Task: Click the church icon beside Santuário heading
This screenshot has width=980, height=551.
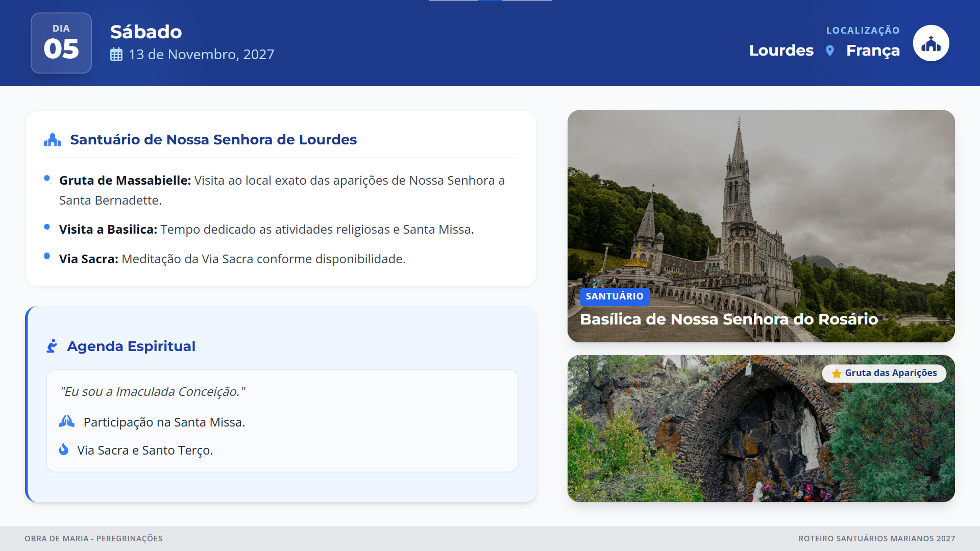Action: tap(53, 140)
